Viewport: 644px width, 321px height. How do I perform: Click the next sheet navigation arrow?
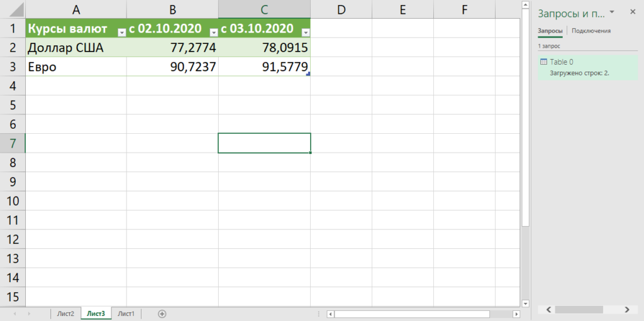click(x=29, y=313)
